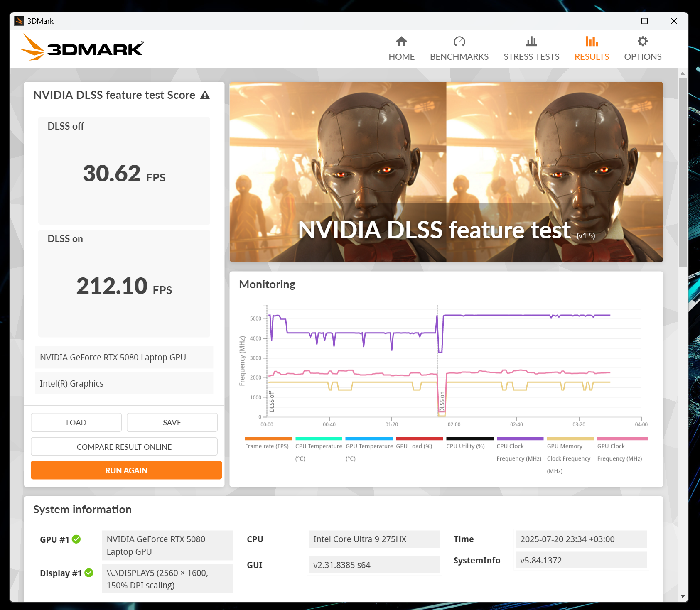
Task: Click NVIDIA DLSS feature test Score title
Action: tap(114, 95)
